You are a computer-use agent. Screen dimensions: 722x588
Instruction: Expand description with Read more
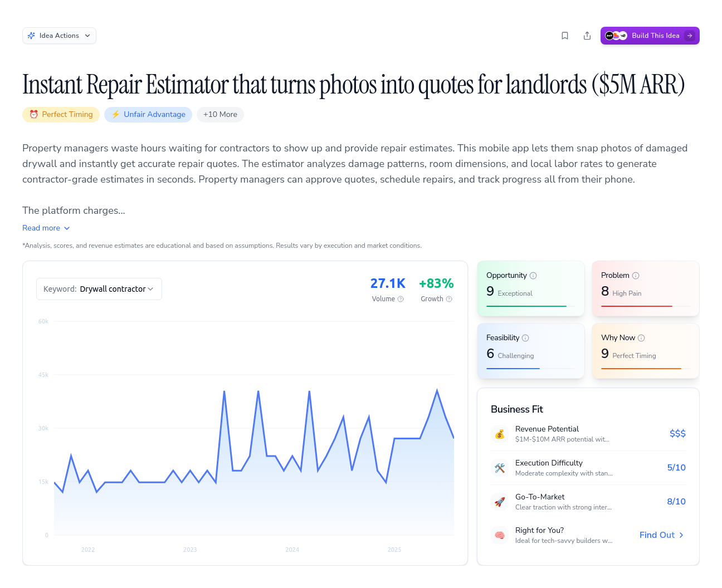click(x=46, y=228)
